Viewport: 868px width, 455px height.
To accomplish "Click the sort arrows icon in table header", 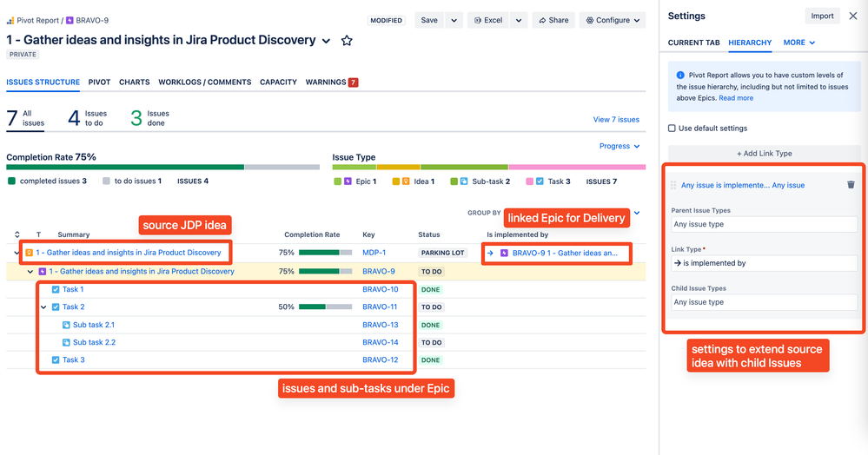I will [x=17, y=234].
